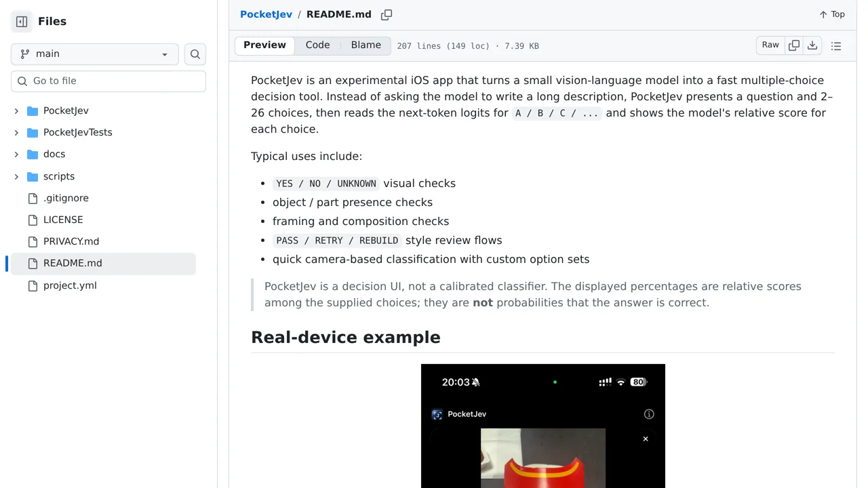Click the file icon beside project.yml
The width and height of the screenshot is (868, 488).
33,285
